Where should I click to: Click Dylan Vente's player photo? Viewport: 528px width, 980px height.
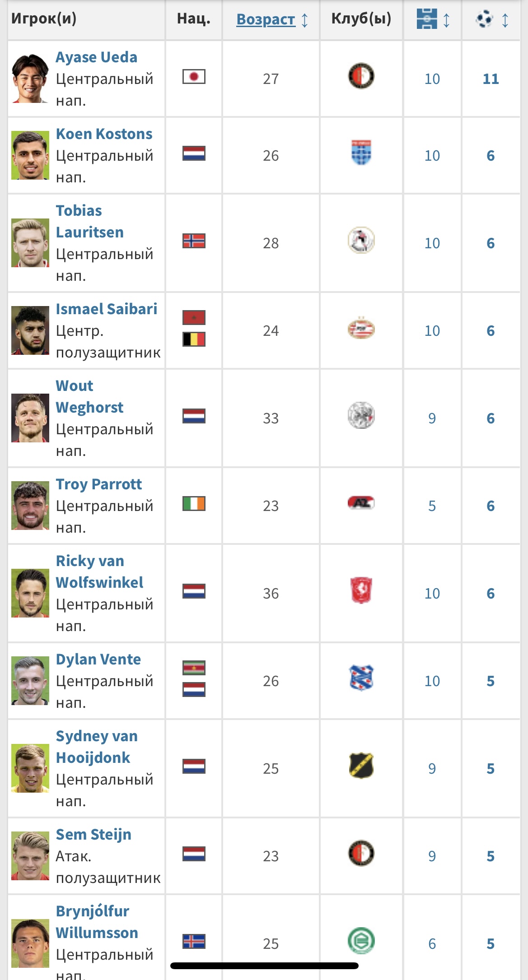pyautogui.click(x=30, y=681)
